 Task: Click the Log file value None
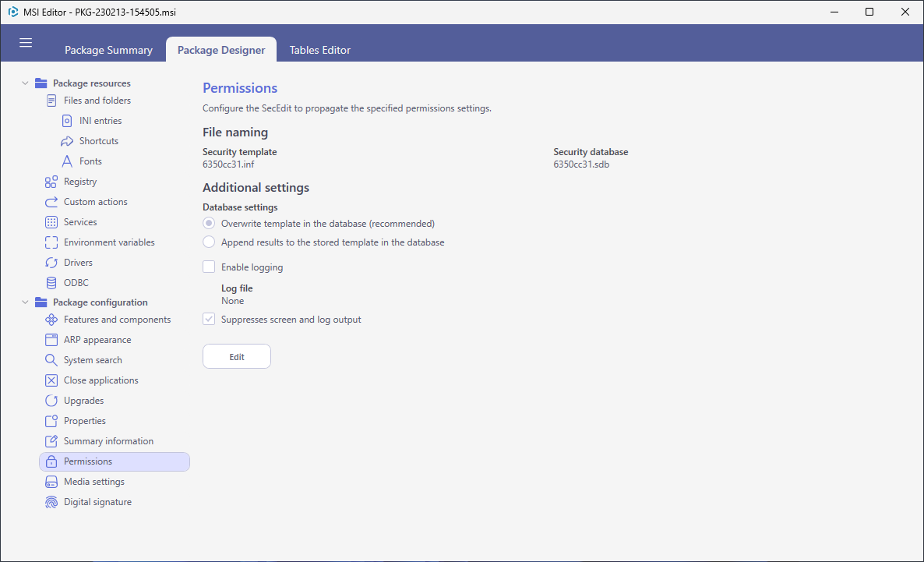(232, 301)
